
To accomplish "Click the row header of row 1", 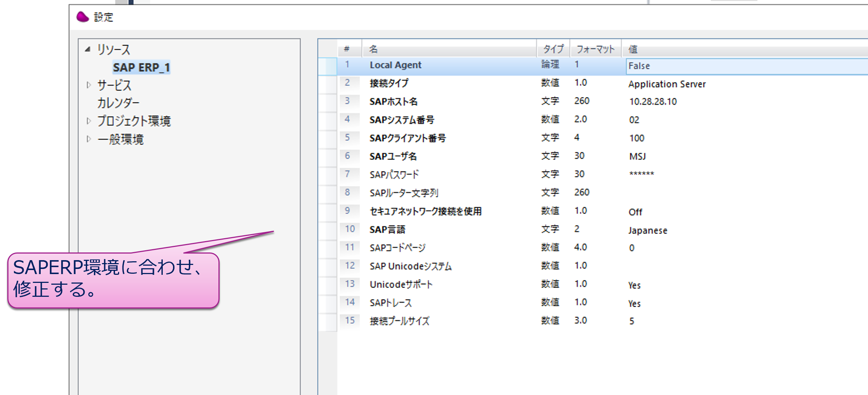I will [327, 66].
